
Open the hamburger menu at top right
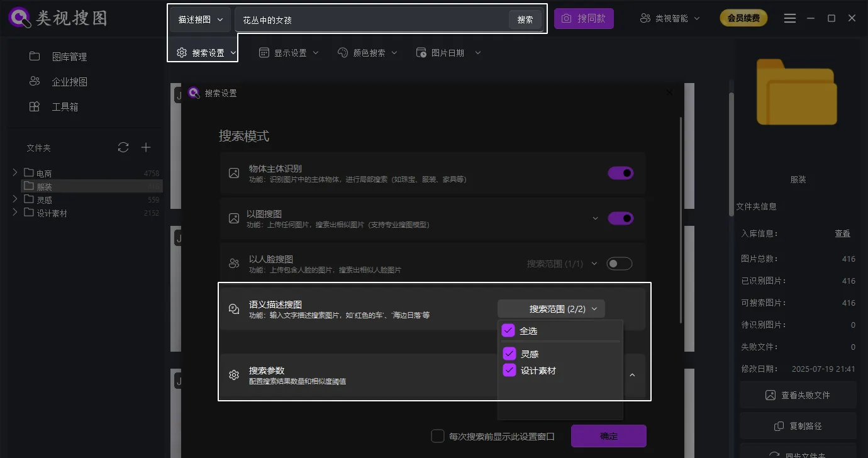click(790, 18)
